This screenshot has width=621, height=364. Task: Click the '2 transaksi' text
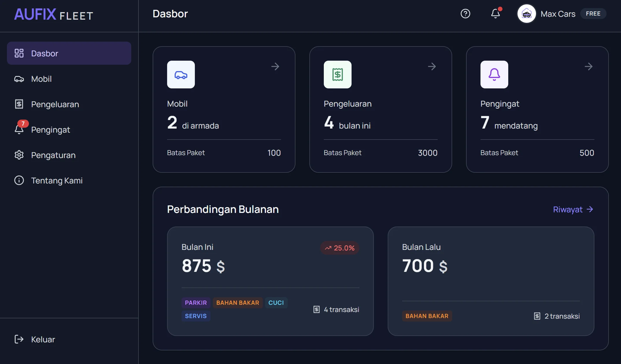coord(562,316)
